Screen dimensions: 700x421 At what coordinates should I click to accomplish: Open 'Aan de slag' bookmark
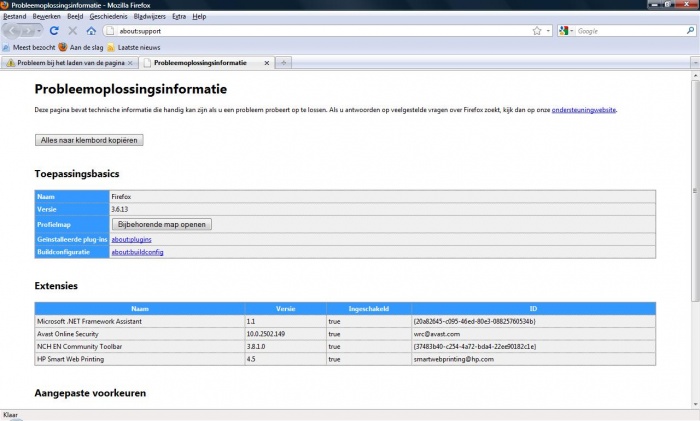[x=81, y=47]
